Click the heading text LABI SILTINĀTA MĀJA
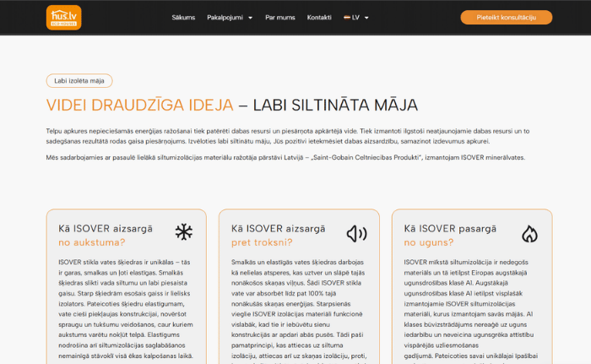 (335, 106)
